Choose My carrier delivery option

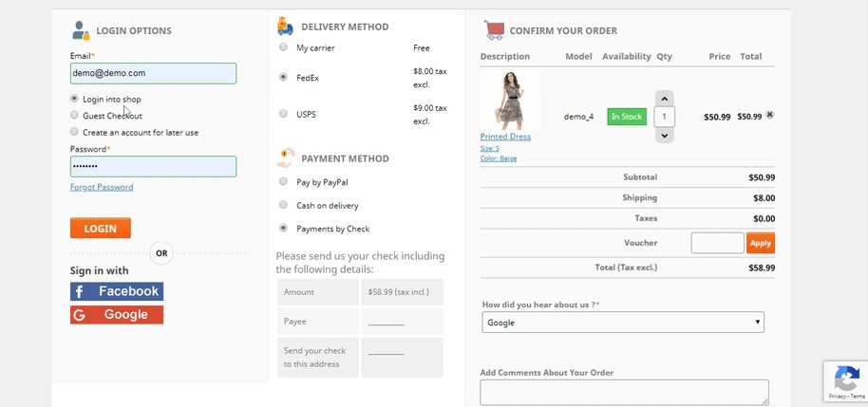click(x=283, y=47)
